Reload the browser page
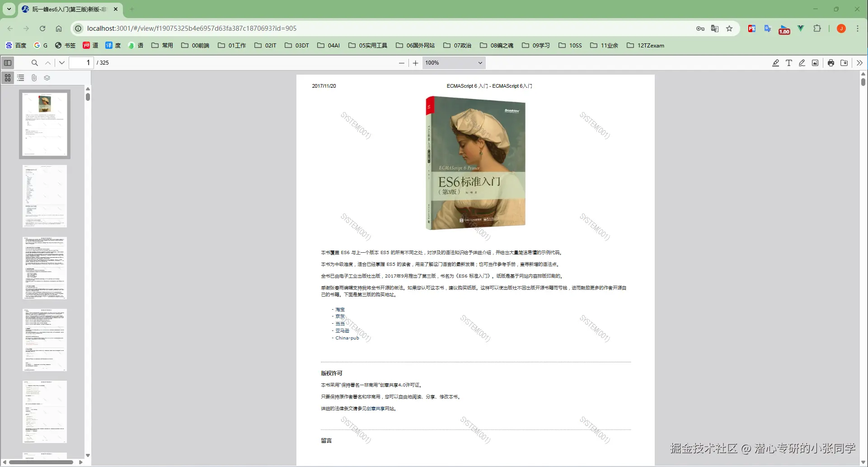 42,28
